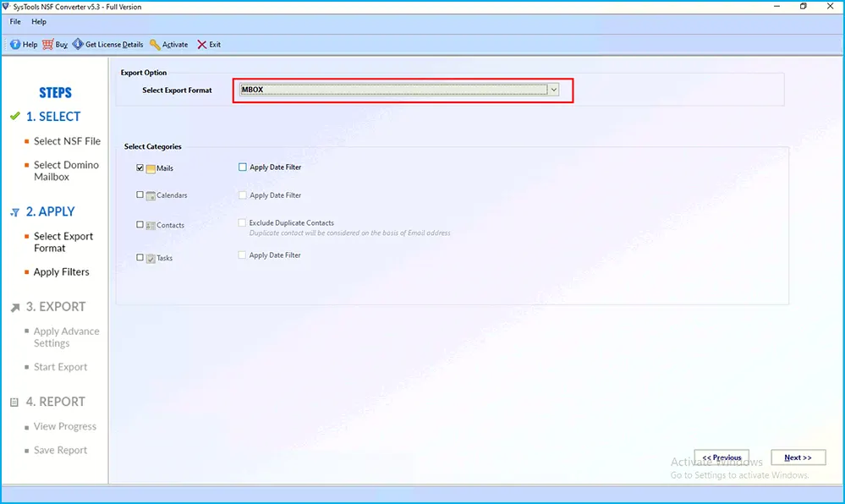Check the Calendars category checkbox
Screen dimensions: 845x504
[x=140, y=194]
